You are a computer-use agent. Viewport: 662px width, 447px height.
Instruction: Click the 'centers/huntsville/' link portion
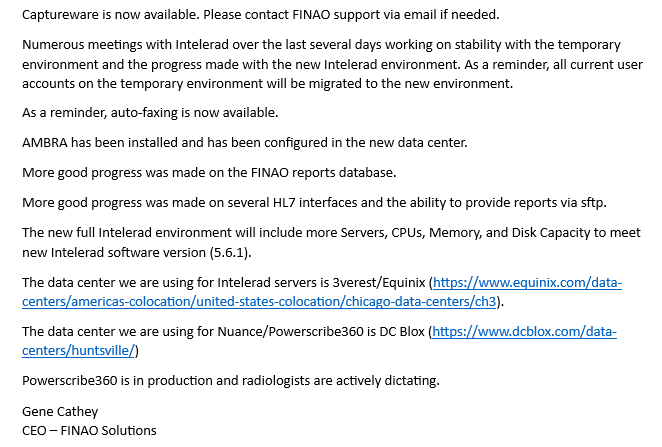79,351
